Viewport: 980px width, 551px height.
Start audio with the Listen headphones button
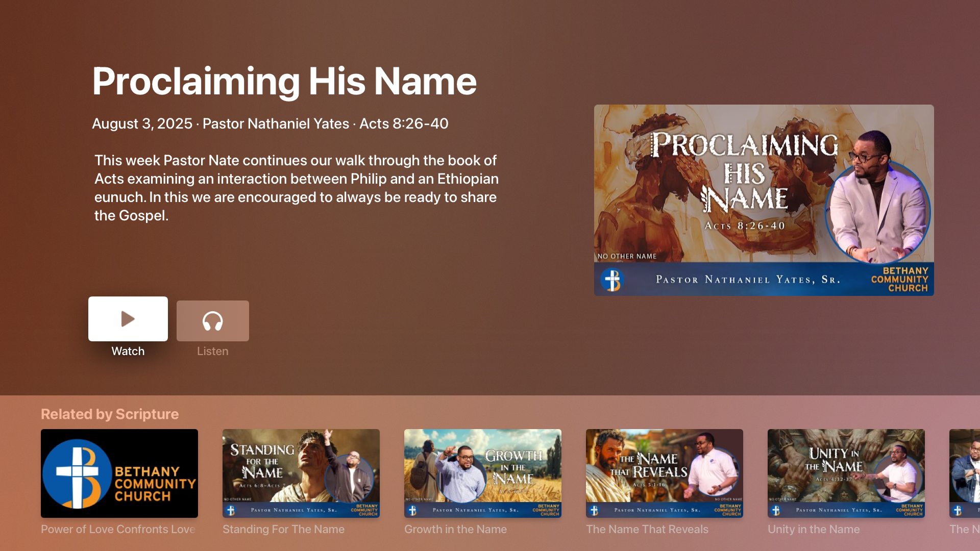tap(213, 321)
